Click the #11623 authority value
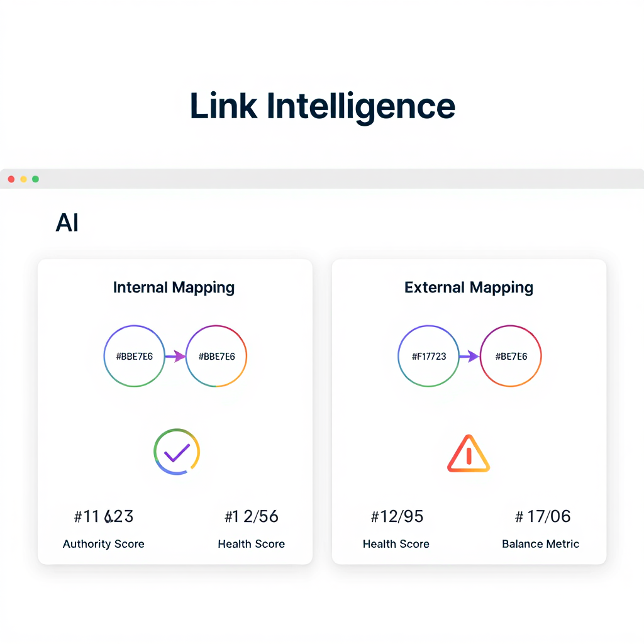Image resolution: width=644 pixels, height=644 pixels. click(104, 517)
